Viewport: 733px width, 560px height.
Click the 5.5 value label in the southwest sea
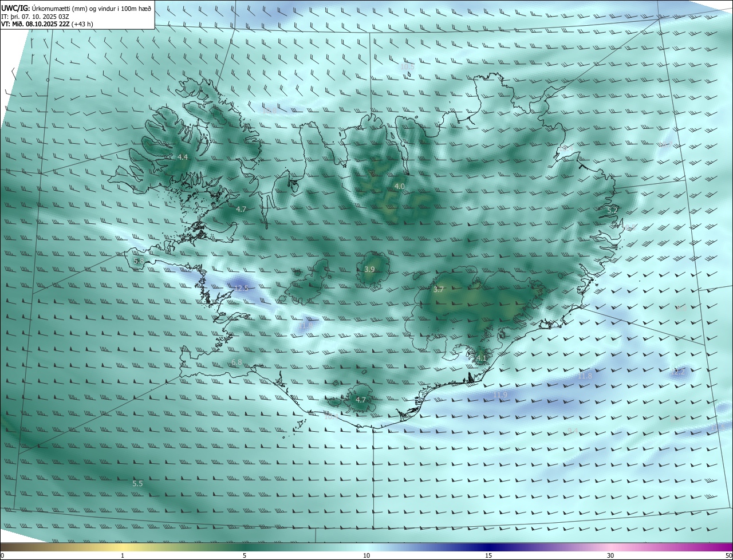pos(137,484)
